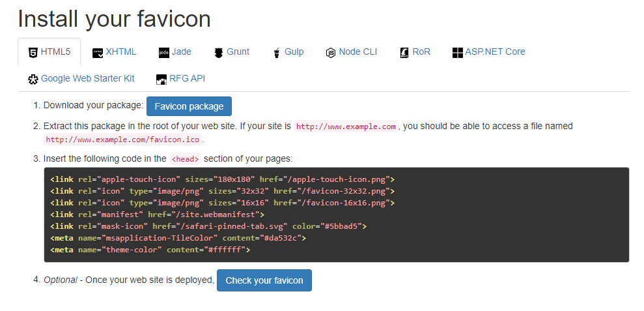Image resolution: width=644 pixels, height=311 pixels.
Task: Click the Grunt boar icon
Action: [218, 52]
